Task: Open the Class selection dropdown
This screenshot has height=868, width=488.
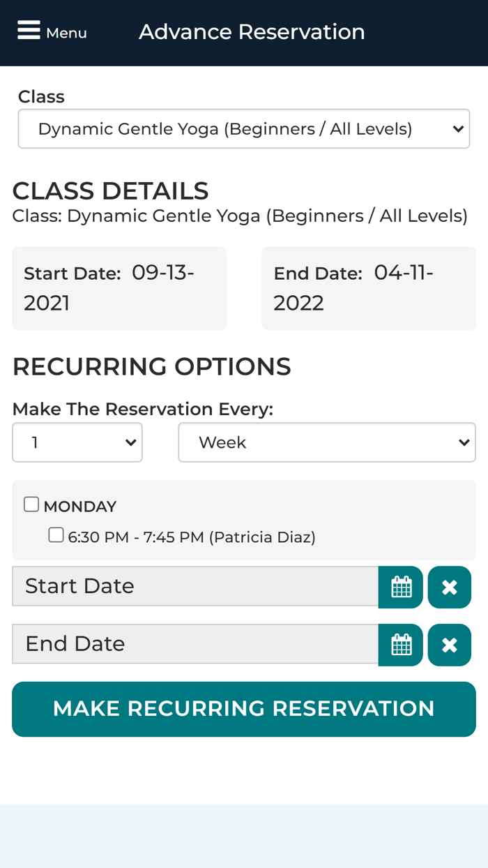Action: [244, 128]
